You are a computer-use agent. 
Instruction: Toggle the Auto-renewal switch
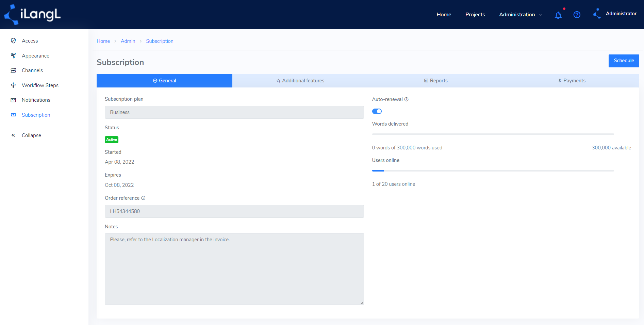[377, 111]
